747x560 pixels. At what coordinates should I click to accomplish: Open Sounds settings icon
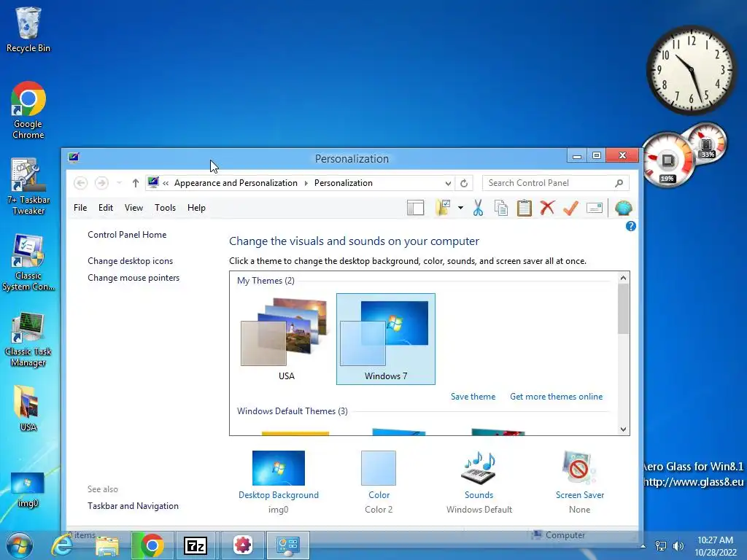click(x=479, y=469)
